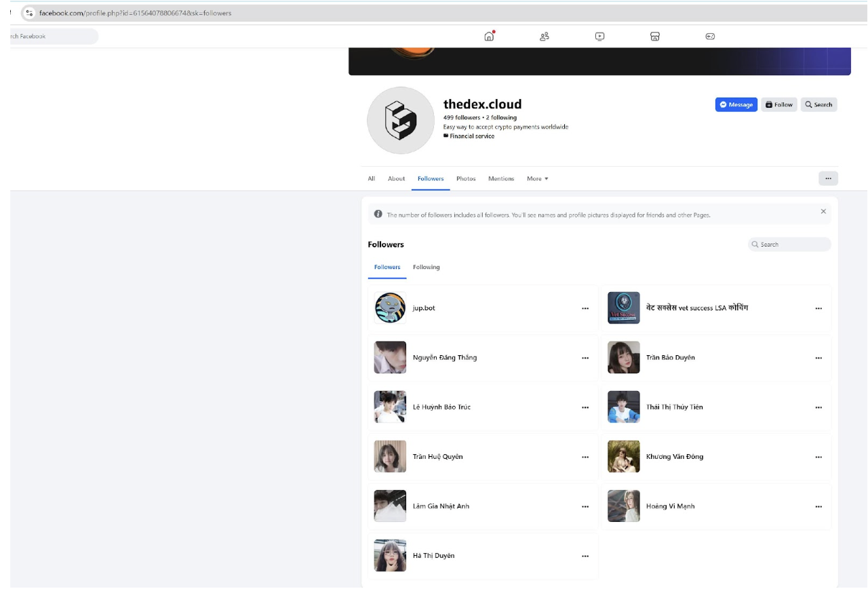Open the Video (Watch) icon
This screenshot has width=868, height=591.
[x=599, y=37]
